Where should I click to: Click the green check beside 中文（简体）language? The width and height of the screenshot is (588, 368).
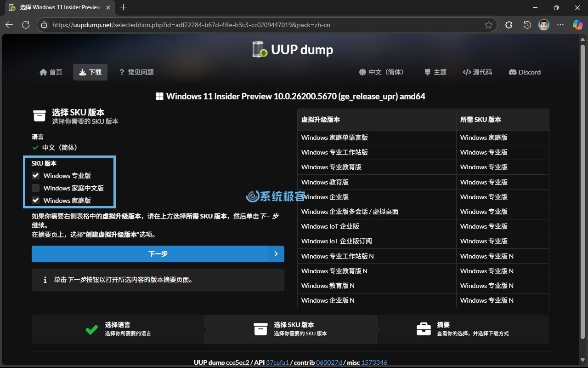(35, 148)
